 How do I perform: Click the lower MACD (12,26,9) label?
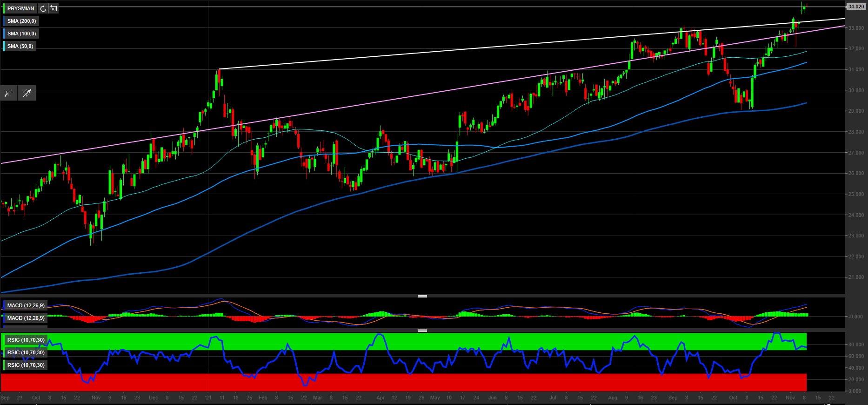[x=26, y=318]
